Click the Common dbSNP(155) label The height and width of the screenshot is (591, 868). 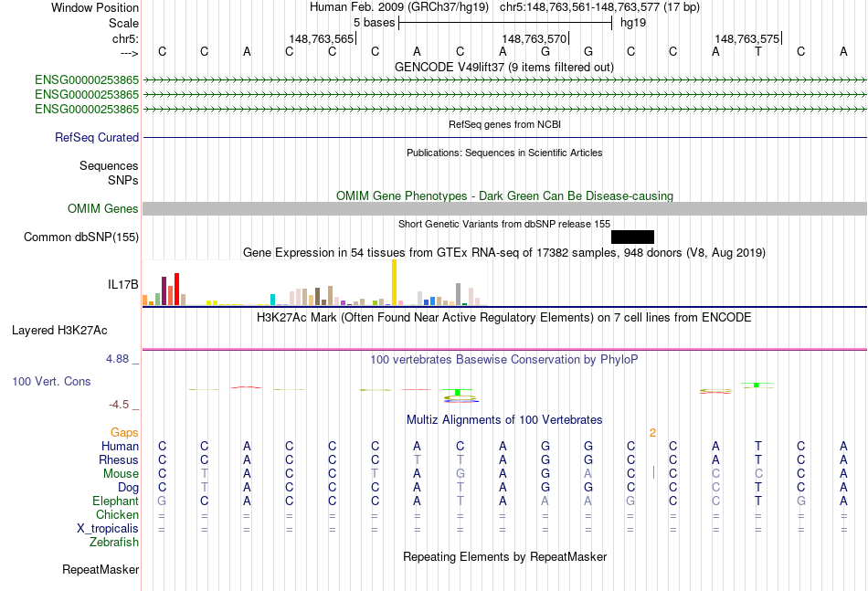point(80,237)
